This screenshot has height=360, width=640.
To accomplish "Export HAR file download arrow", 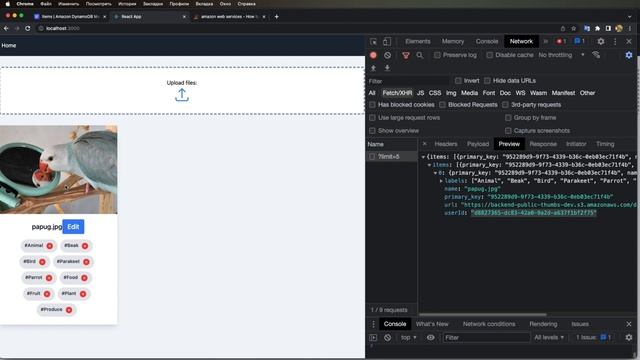I will [387, 68].
